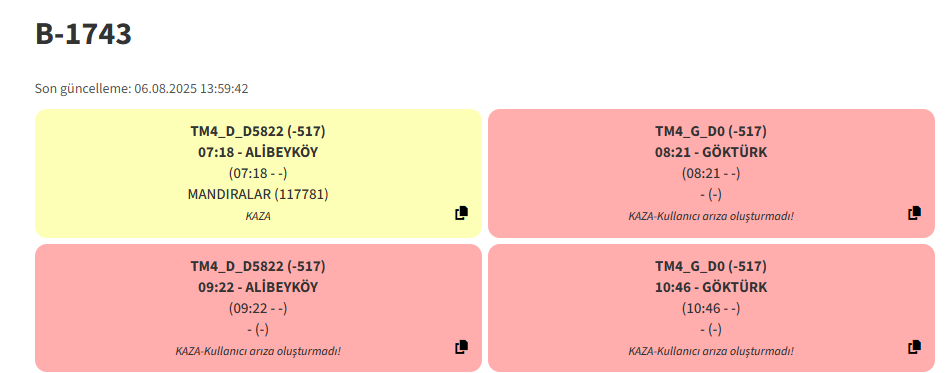The width and height of the screenshot is (949, 373).
Task: Open the bottom-left red TM4_D_D5822 card title
Action: (x=258, y=266)
